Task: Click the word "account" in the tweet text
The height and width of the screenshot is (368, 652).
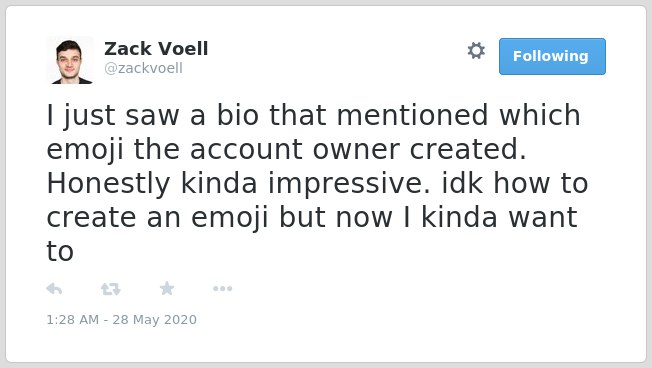Action: [246, 150]
